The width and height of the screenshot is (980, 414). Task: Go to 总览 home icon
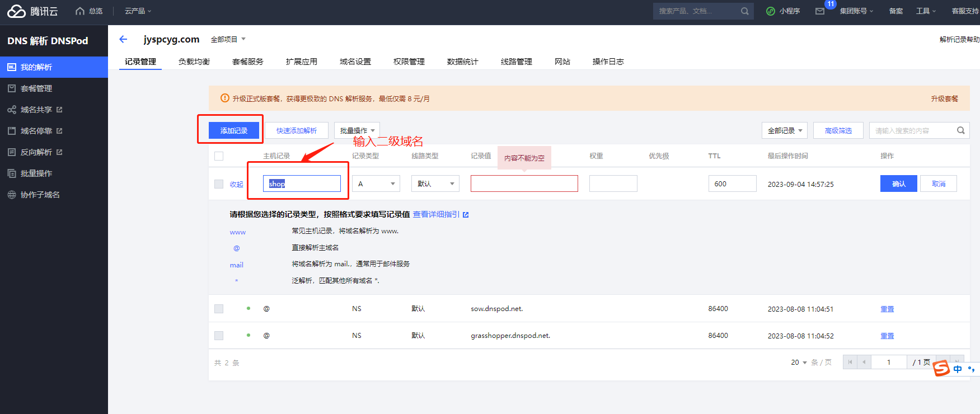80,11
